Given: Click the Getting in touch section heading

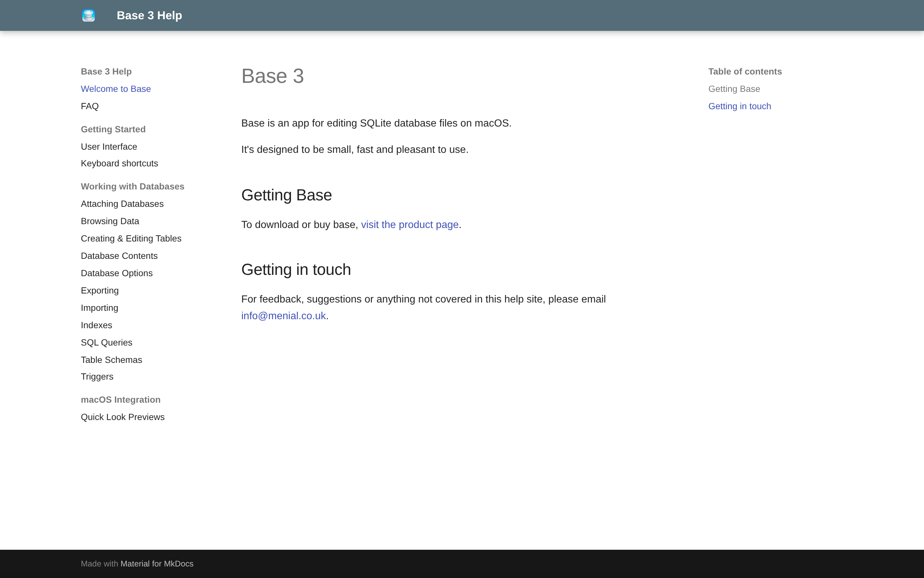Looking at the screenshot, I should pyautogui.click(x=296, y=269).
